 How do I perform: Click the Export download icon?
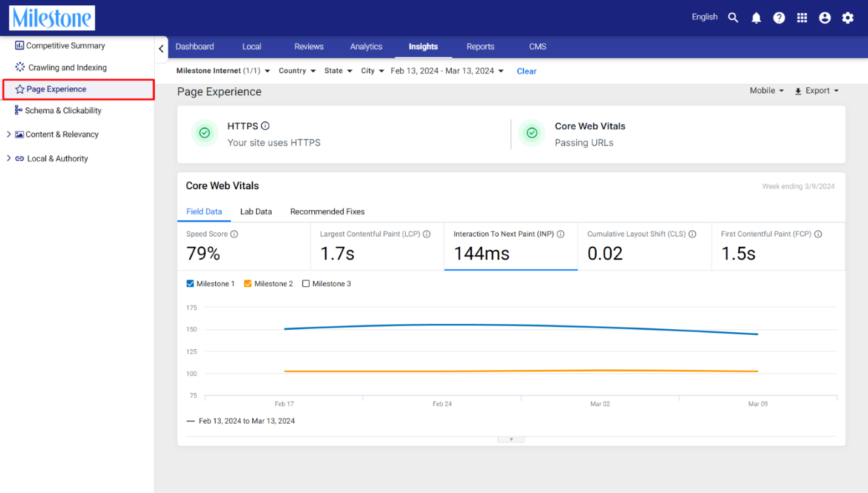(x=798, y=91)
